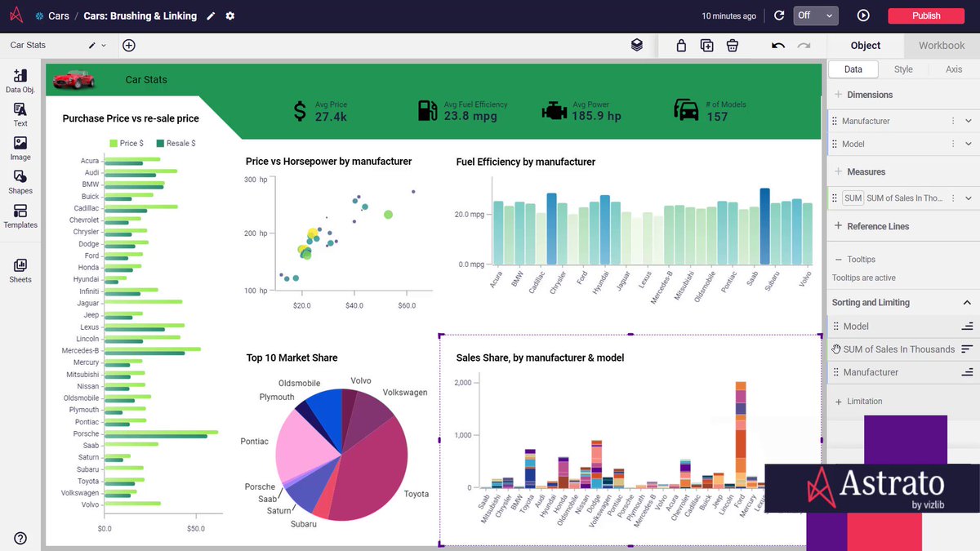Screen dimensions: 980x551
Task: Click the help question mark icon
Action: [x=20, y=538]
